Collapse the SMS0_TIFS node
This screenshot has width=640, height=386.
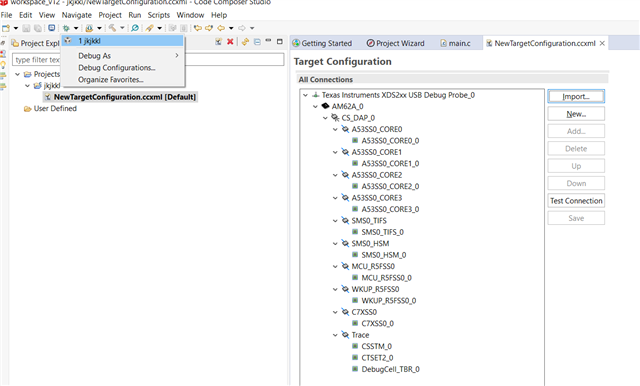coord(335,221)
